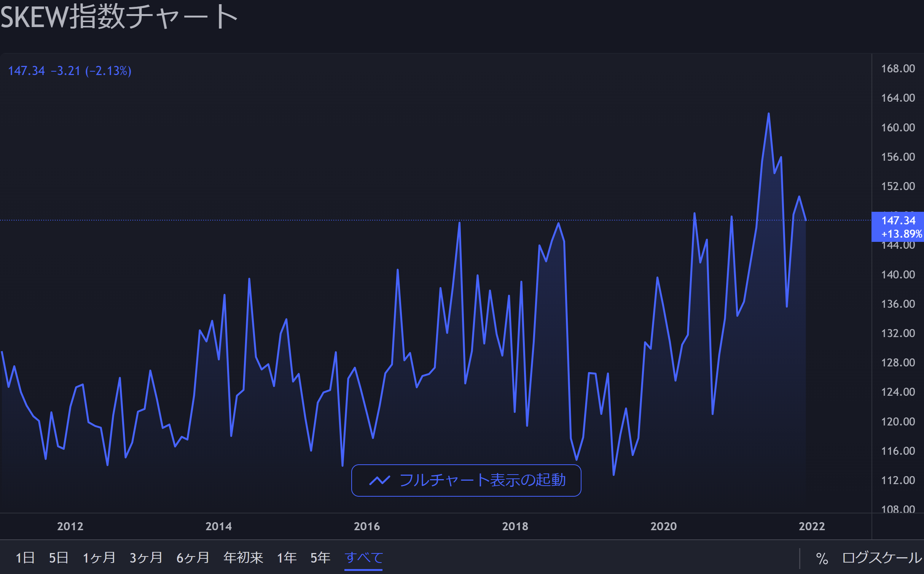Choose the 5年 time range
The image size is (924, 574).
(x=320, y=558)
